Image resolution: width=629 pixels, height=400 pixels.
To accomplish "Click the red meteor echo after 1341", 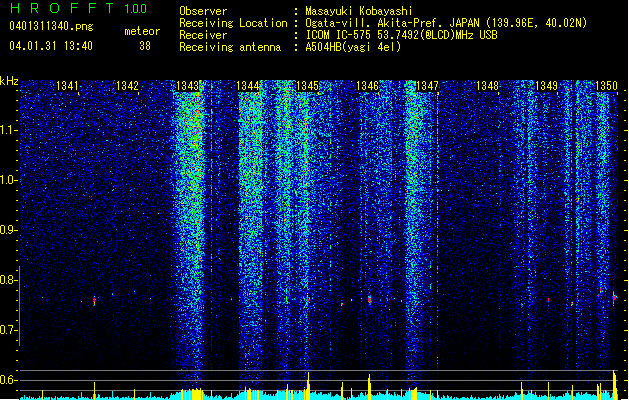I will 94,301.
